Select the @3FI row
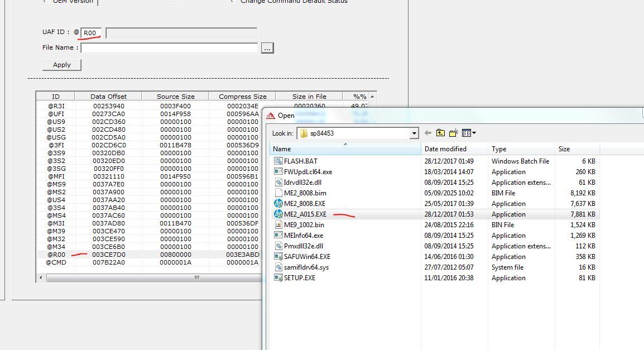The image size is (644, 350). point(150,145)
